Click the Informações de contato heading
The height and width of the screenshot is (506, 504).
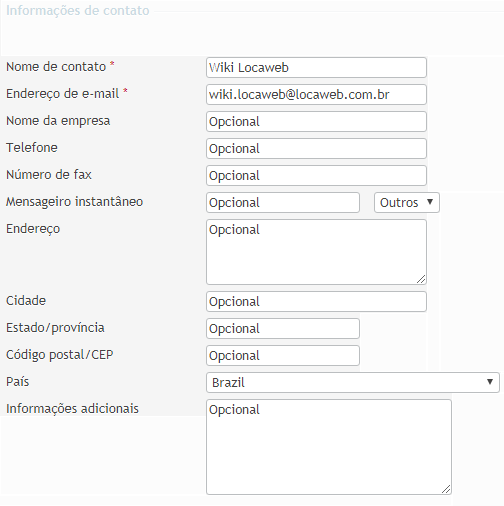tap(78, 11)
